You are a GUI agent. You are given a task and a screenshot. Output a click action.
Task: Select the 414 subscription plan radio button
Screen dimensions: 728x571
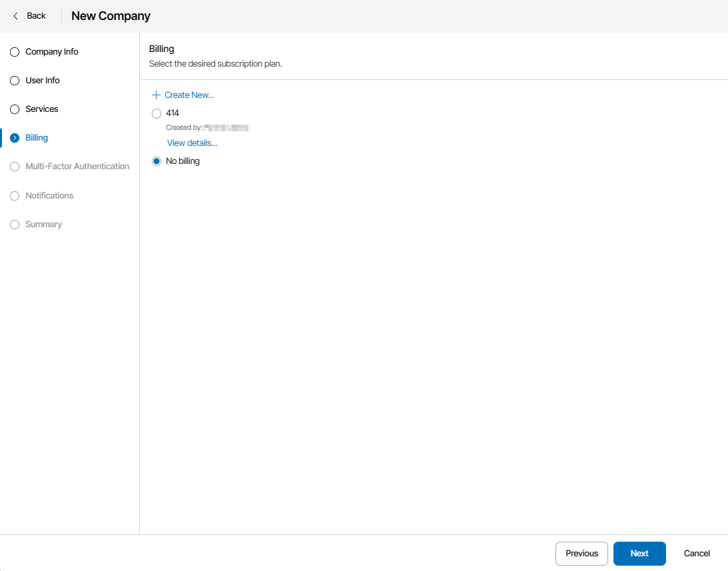(157, 113)
